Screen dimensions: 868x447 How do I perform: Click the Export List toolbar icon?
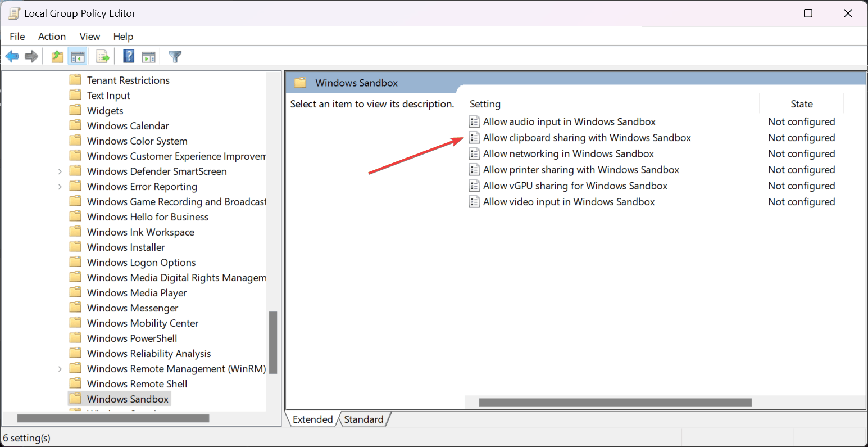tap(102, 56)
